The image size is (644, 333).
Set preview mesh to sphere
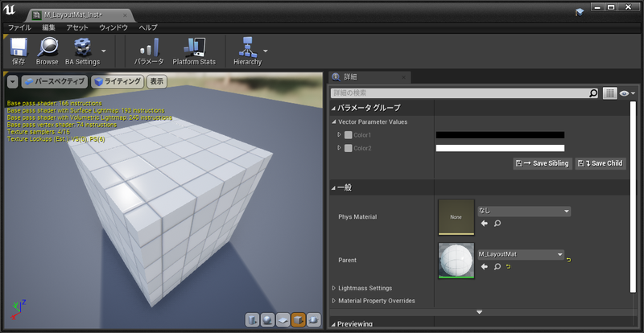[x=267, y=319]
